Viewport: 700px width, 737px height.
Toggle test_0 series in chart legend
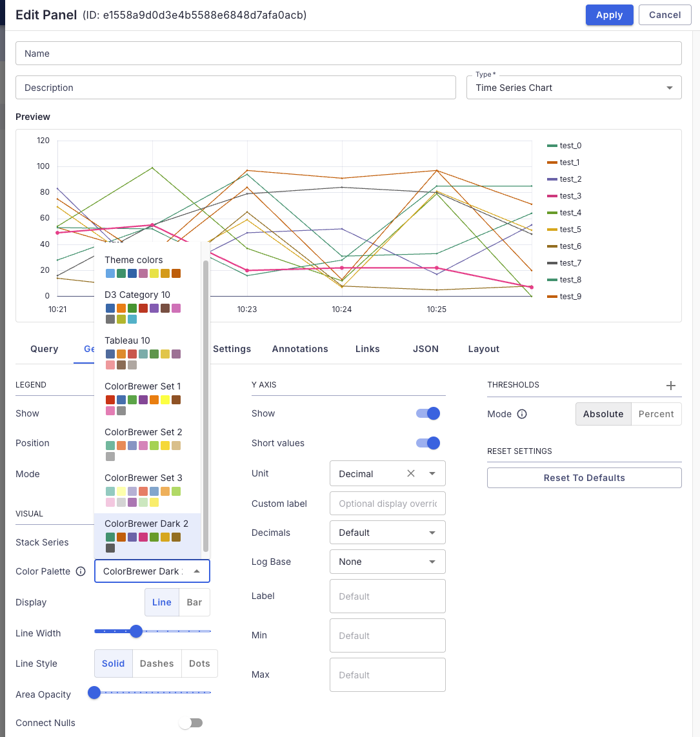[565, 146]
